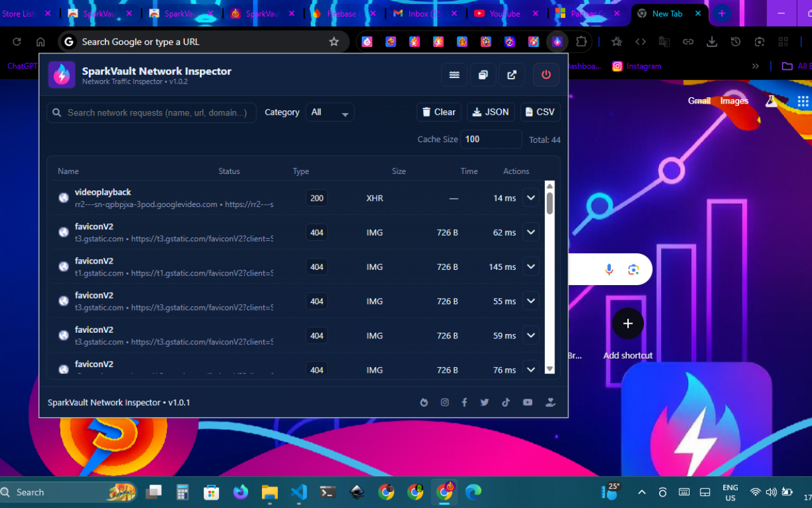Switch to the YouTube tab

[506, 13]
